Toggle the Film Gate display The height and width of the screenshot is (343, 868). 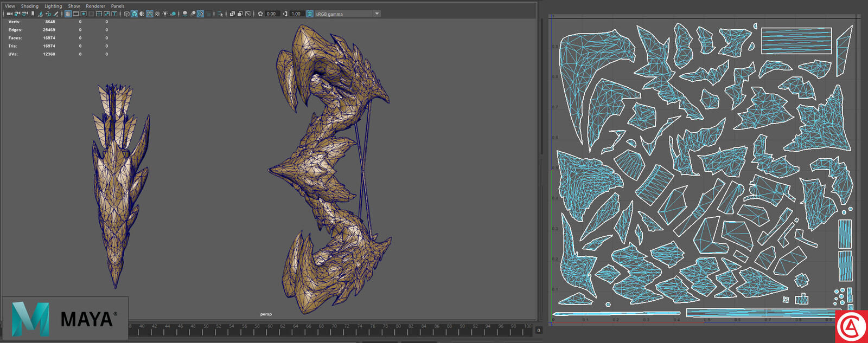coord(75,14)
